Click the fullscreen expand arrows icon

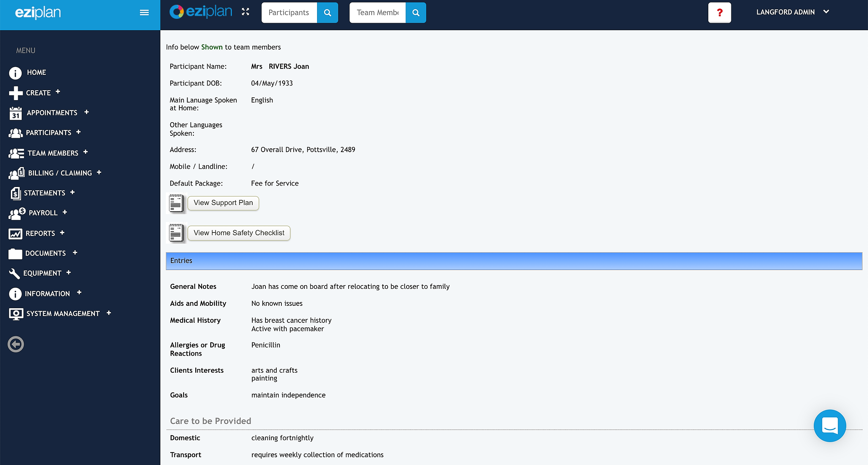pos(245,12)
